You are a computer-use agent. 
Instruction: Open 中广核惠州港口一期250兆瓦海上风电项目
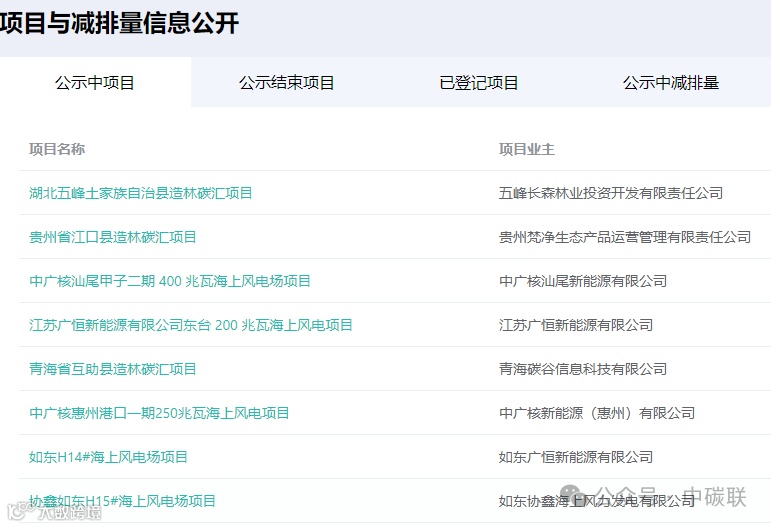pos(159,413)
